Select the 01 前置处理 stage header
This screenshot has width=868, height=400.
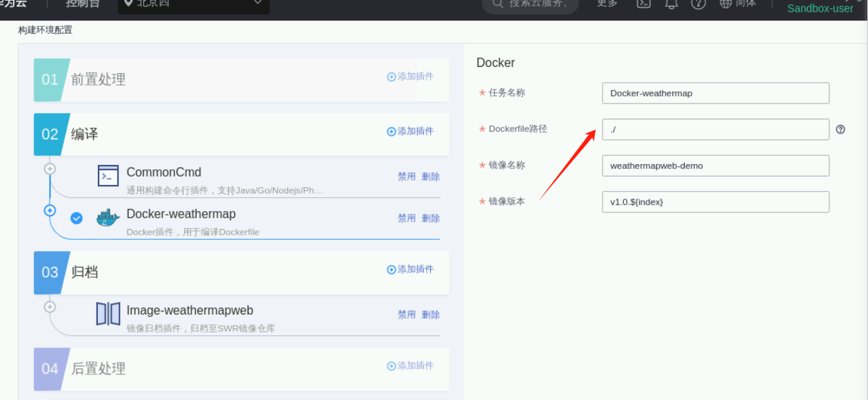[241, 79]
